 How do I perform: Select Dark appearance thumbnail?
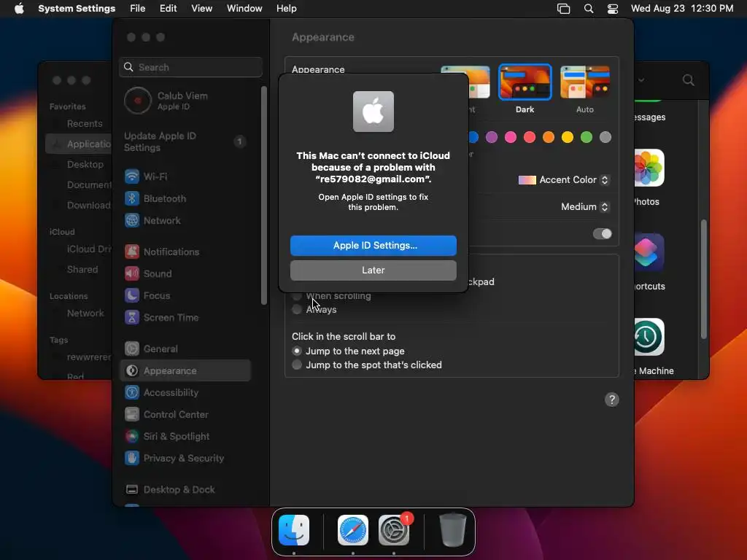[x=525, y=82]
